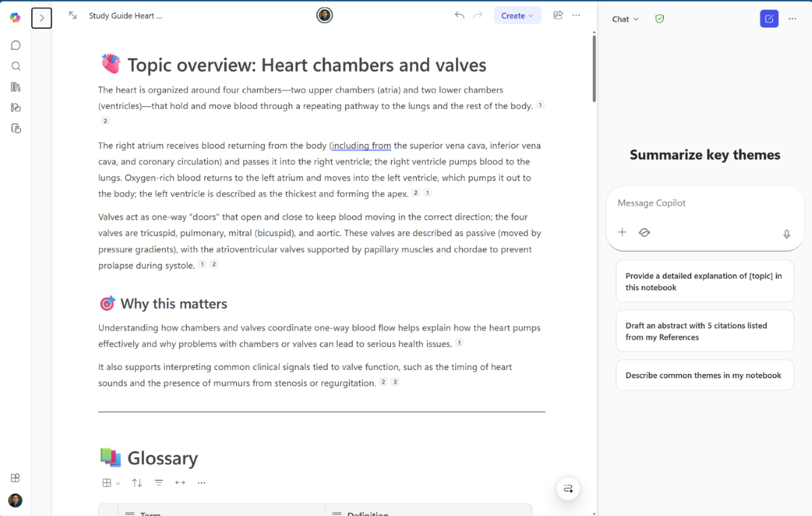Screen dimensions: 812x516
Task: Select the 'Provide a detailed explanation of [topic]' suggestion
Action: click(x=704, y=281)
